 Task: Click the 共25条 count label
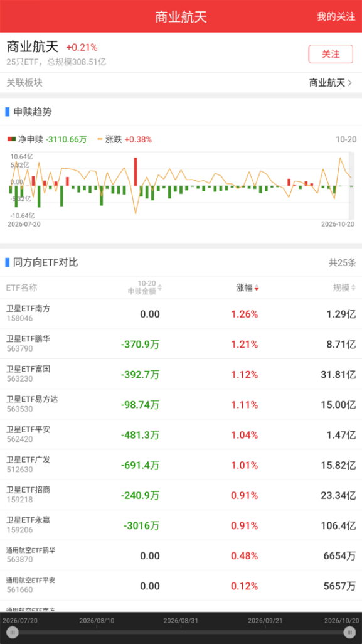coord(343,262)
